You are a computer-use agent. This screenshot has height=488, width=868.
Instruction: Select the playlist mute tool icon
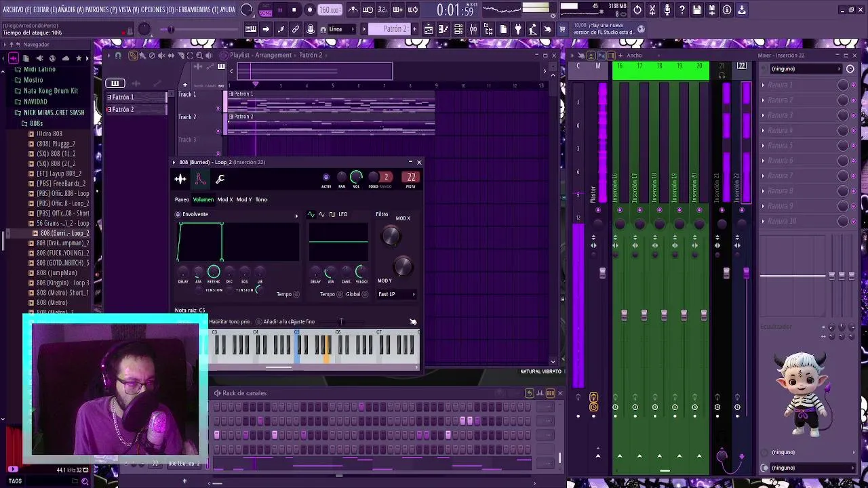click(161, 56)
